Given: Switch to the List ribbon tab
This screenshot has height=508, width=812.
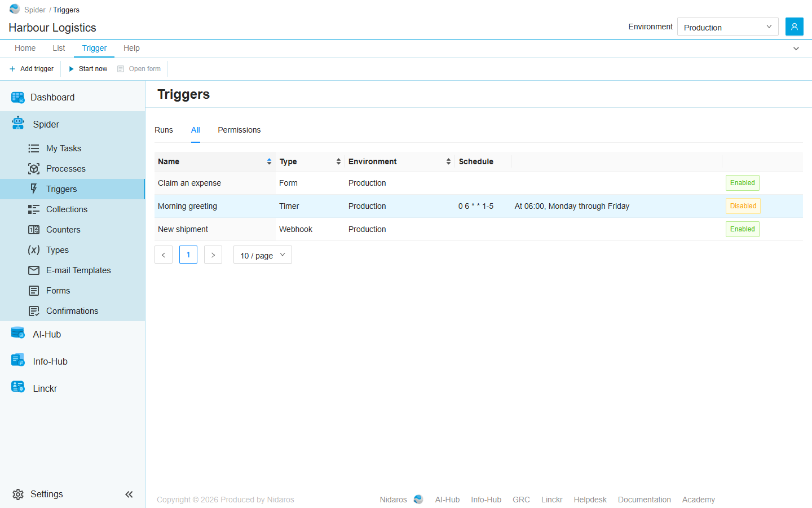Looking at the screenshot, I should click(x=59, y=48).
